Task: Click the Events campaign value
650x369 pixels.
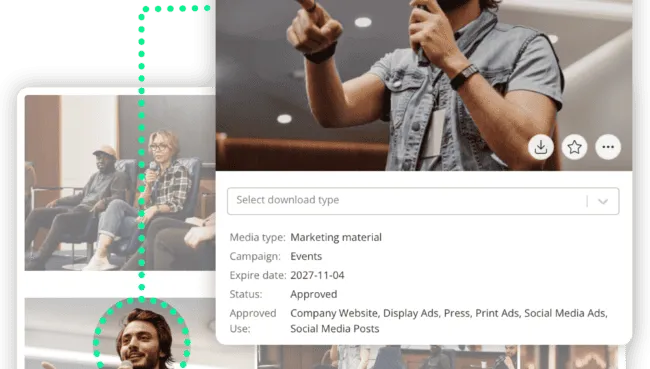Action: coord(306,256)
